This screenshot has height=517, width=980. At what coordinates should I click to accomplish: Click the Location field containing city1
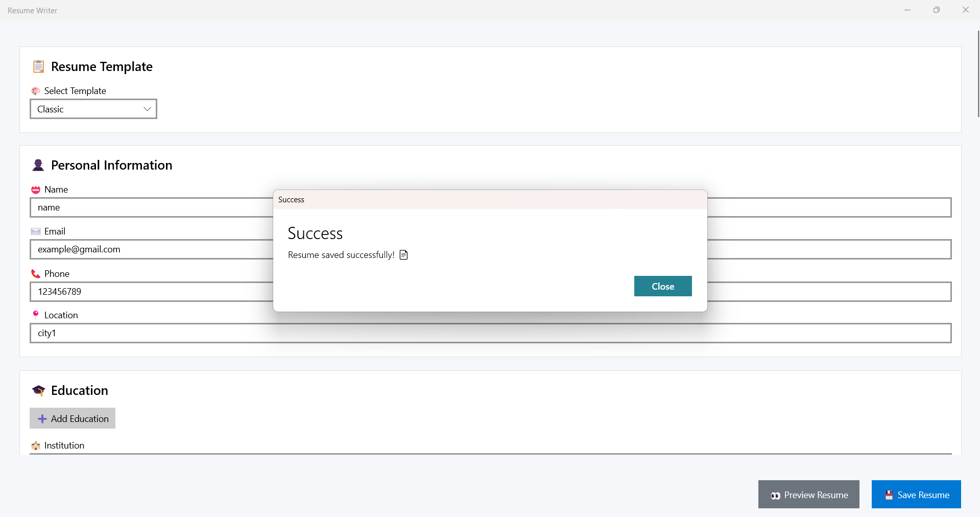pyautogui.click(x=490, y=333)
